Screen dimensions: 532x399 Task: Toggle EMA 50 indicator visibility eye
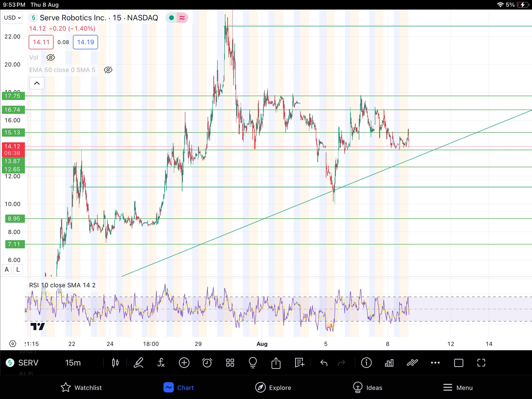pos(108,70)
